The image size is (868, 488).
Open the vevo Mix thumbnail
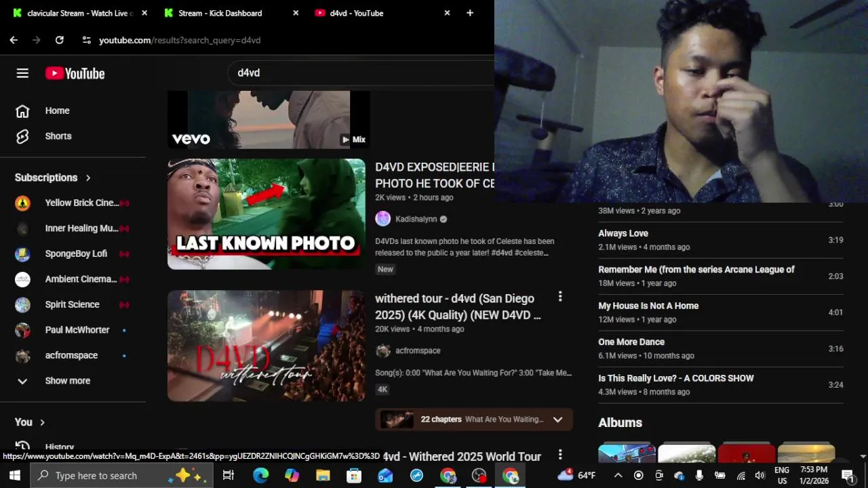269,120
